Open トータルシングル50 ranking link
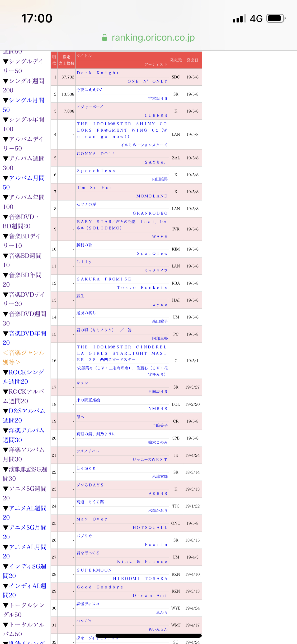 click(24, 610)
